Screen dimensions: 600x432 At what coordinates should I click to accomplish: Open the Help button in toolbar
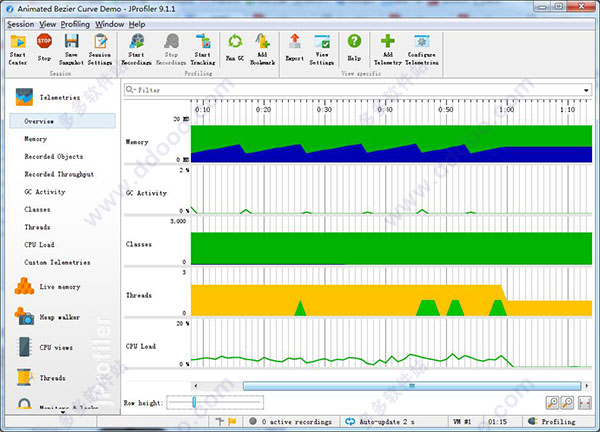click(354, 47)
